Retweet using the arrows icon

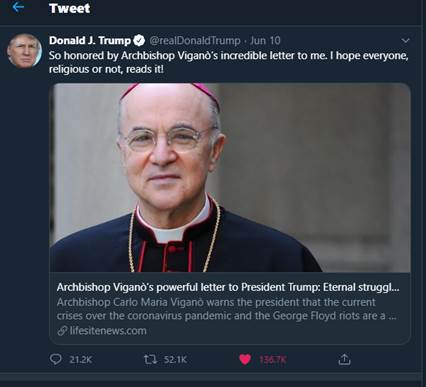(150, 359)
